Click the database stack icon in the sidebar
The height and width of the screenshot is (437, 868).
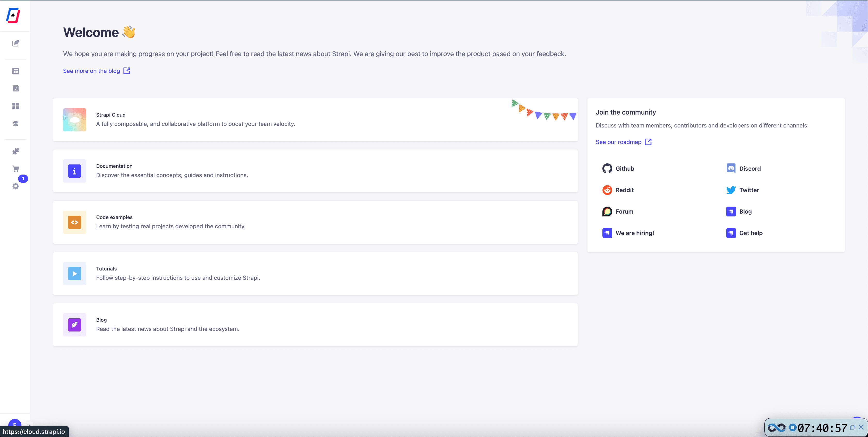pyautogui.click(x=16, y=123)
